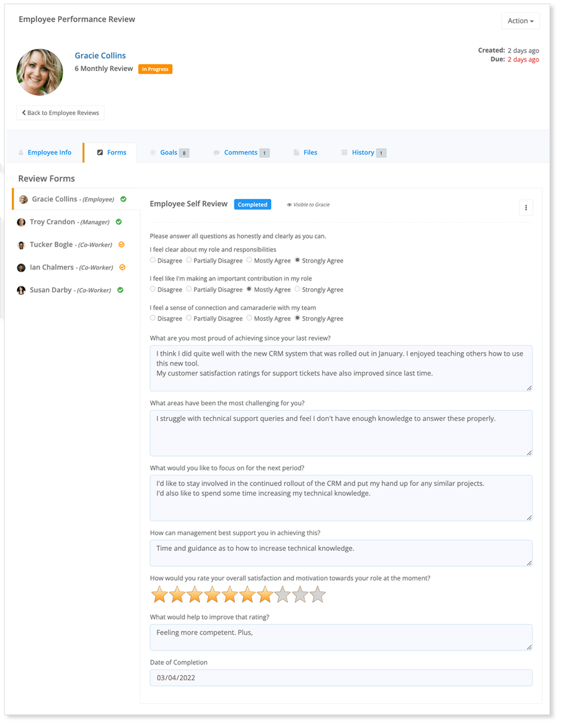Click the tenth star on the satisfaction rating
This screenshot has width=561, height=728.
[x=317, y=594]
